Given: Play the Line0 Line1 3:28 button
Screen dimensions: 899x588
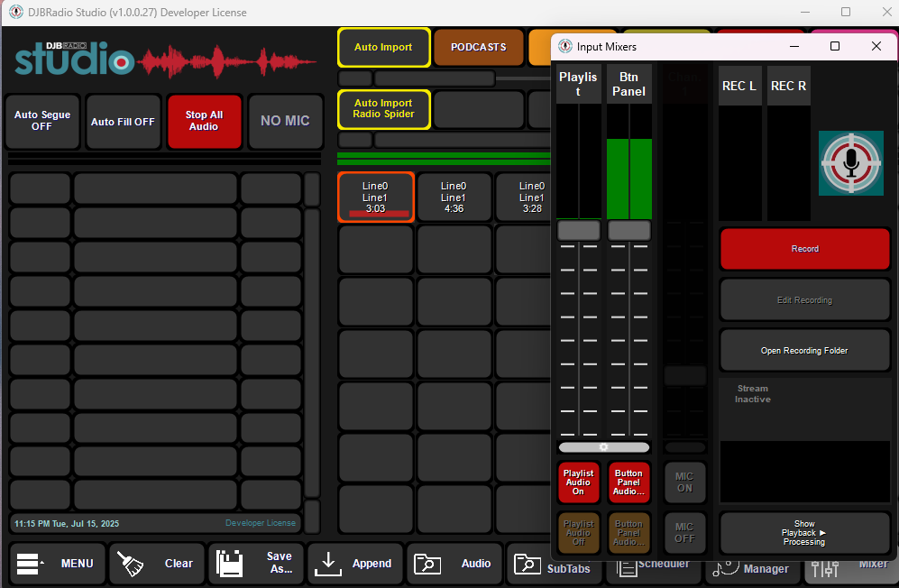Looking at the screenshot, I should (x=525, y=198).
